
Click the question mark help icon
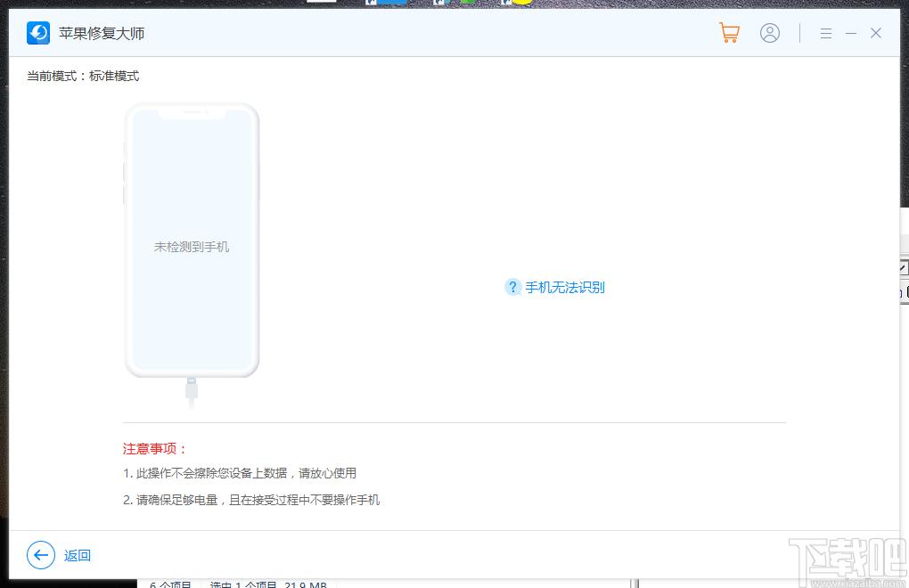click(512, 287)
